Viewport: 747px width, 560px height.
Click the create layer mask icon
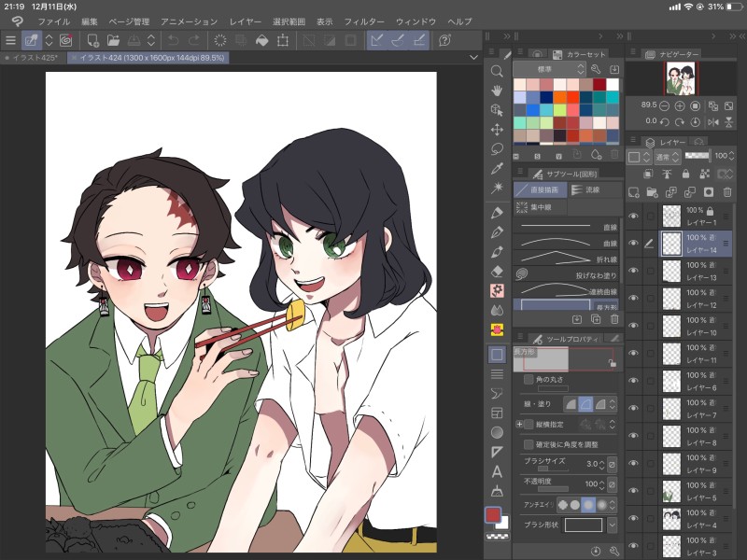coord(709,192)
